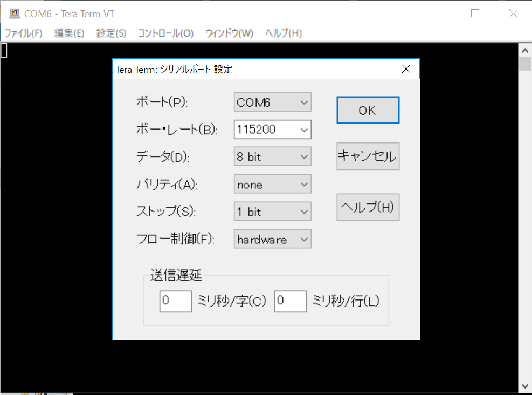Image resolution: width=532 pixels, height=395 pixels.
Task: Open the ファイル(F) menu
Action: coord(23,33)
